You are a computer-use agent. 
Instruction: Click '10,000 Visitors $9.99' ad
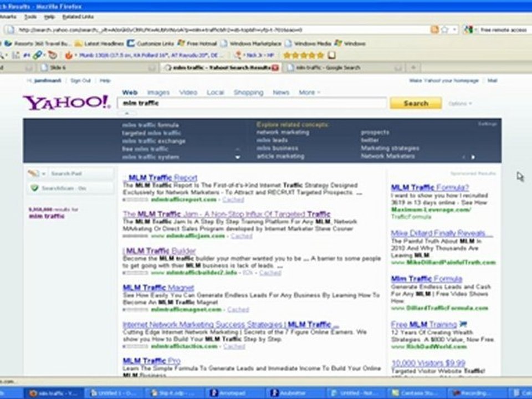(x=428, y=364)
